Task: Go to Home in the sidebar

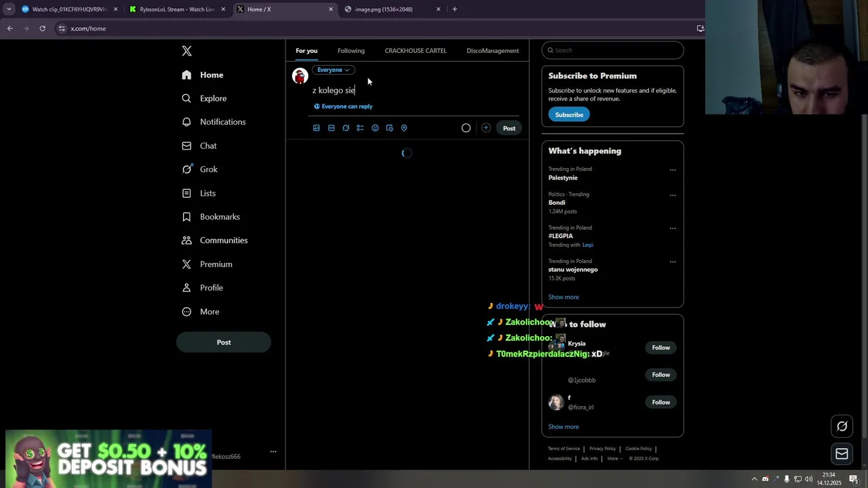Action: [203, 75]
